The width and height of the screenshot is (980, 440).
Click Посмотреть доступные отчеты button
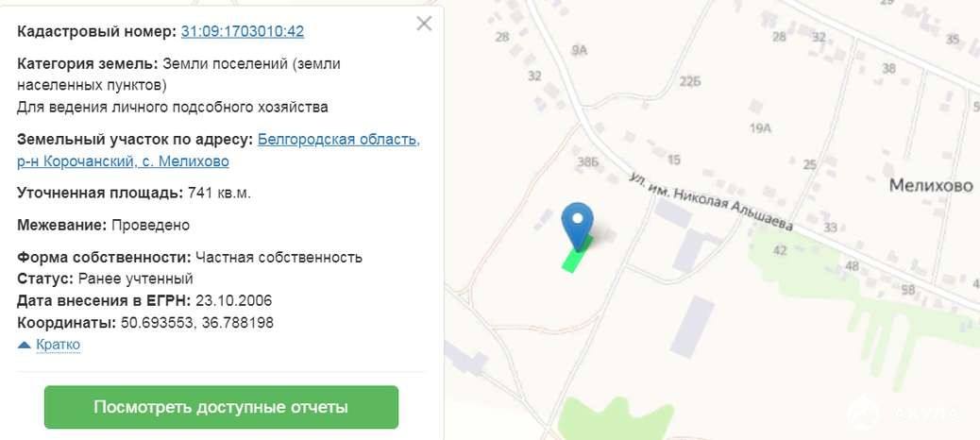[221, 408]
